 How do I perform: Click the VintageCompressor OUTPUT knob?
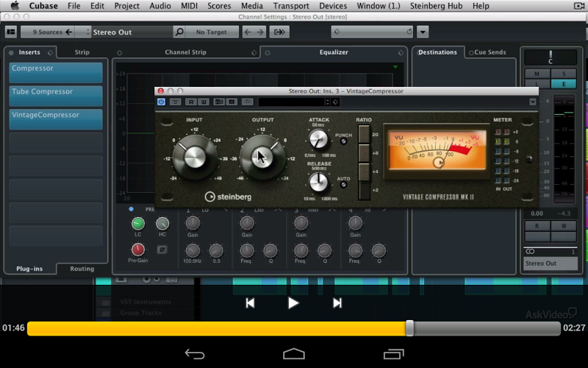[262, 157]
